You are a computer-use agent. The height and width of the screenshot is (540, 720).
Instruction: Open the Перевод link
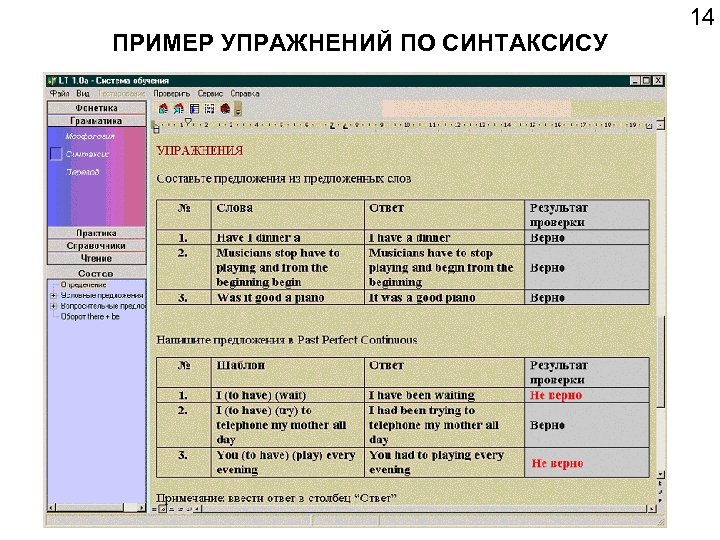coord(83,172)
